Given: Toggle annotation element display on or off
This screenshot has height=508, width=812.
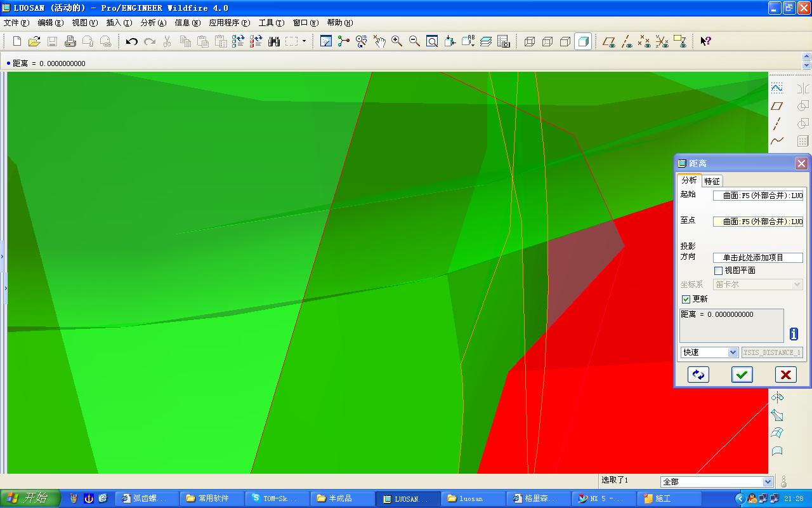Looking at the screenshot, I should (679, 41).
